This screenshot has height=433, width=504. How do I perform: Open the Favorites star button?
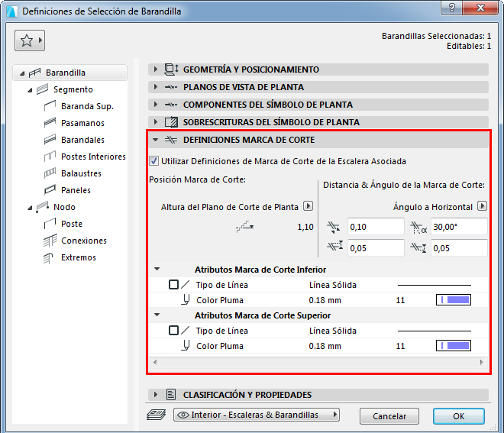30,40
